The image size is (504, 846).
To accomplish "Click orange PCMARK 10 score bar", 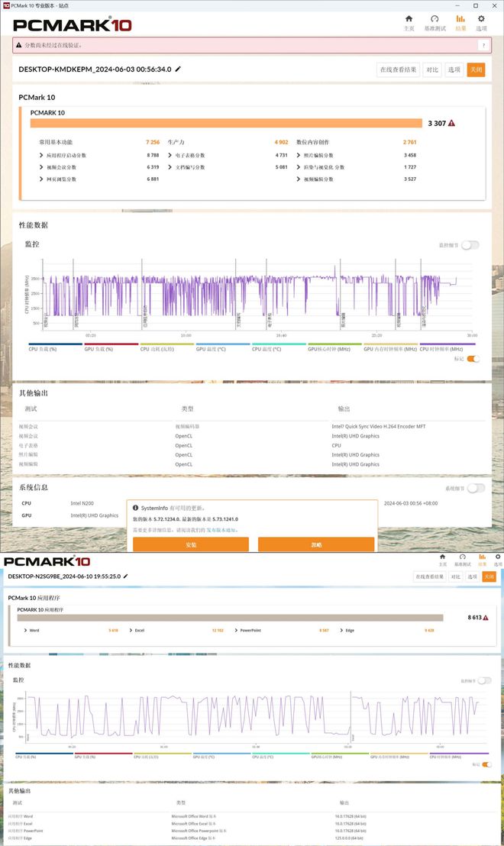I will (226, 123).
